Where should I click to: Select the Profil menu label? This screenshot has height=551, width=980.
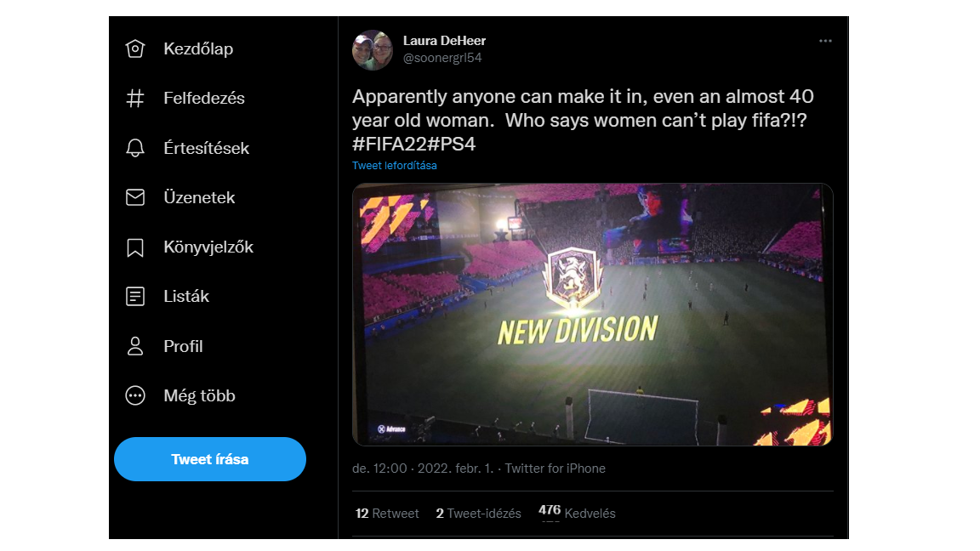tap(183, 346)
